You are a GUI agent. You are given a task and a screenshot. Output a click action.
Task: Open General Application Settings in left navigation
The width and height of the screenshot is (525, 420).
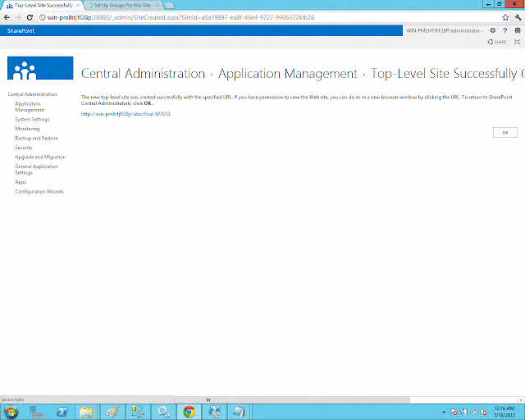pyautogui.click(x=36, y=170)
